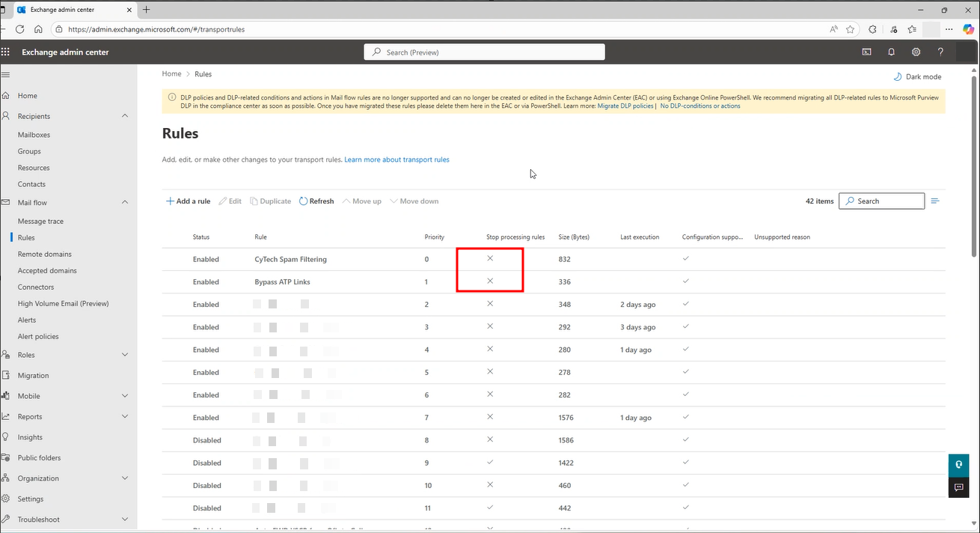
Task: Open the filter options icon beside Search
Action: click(935, 201)
